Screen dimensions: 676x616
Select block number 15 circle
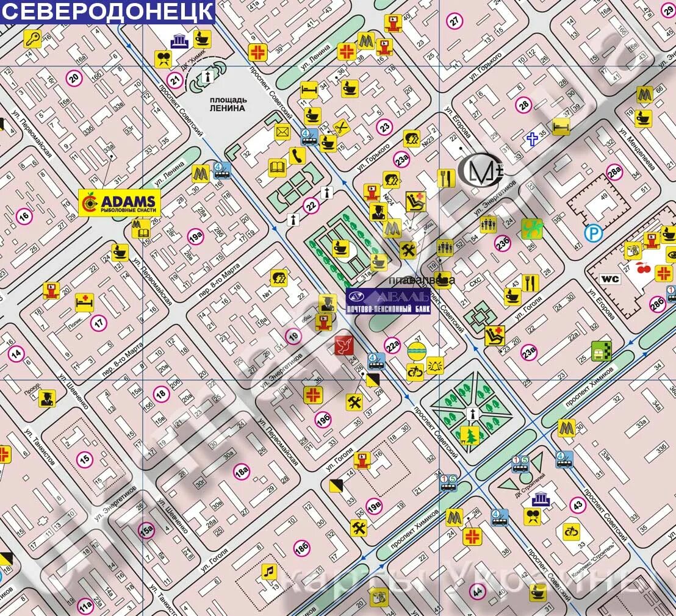pos(84,459)
